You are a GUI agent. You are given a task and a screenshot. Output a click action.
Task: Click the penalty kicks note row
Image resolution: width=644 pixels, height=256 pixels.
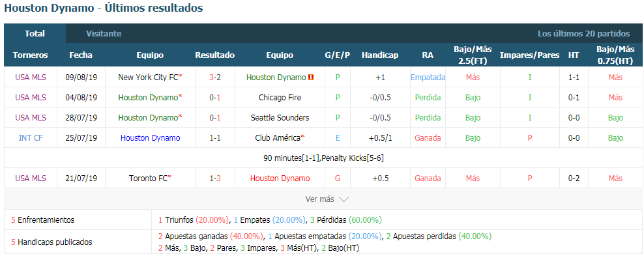(x=324, y=158)
